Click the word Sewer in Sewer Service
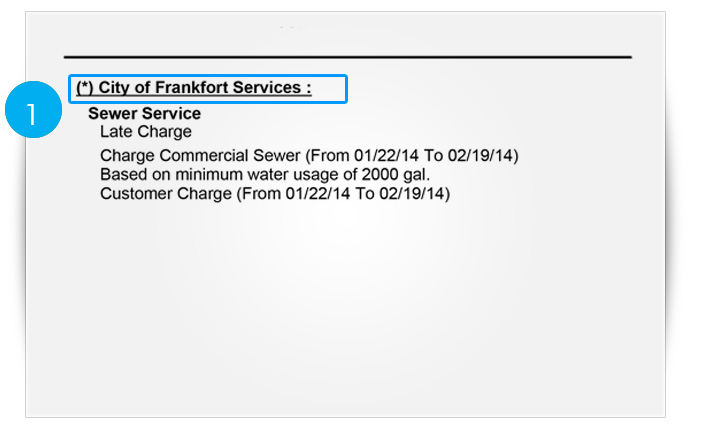Screen dimensions: 704x435 tap(109, 114)
